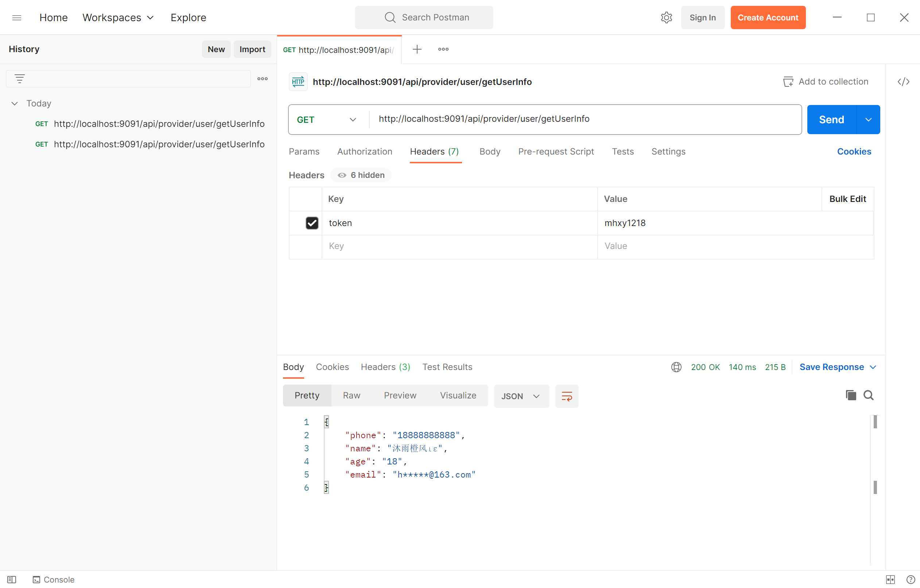The width and height of the screenshot is (920, 588).
Task: Open a new request tab with plus
Action: (417, 49)
